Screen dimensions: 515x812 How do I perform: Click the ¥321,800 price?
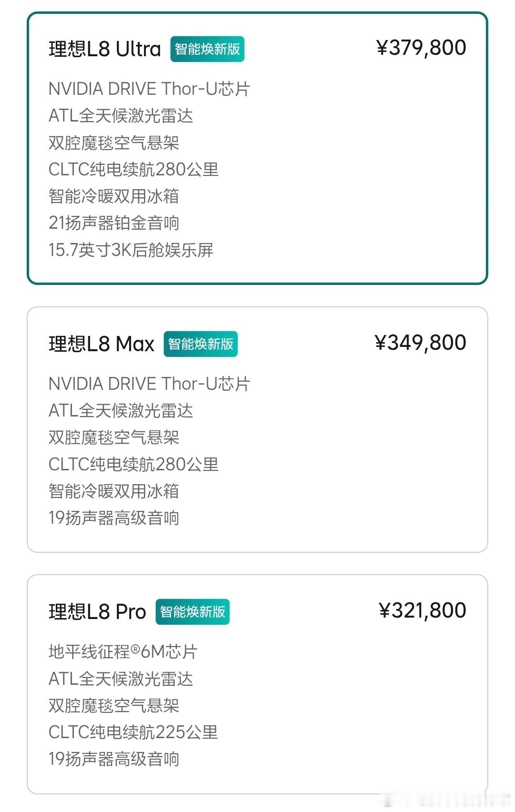point(422,611)
